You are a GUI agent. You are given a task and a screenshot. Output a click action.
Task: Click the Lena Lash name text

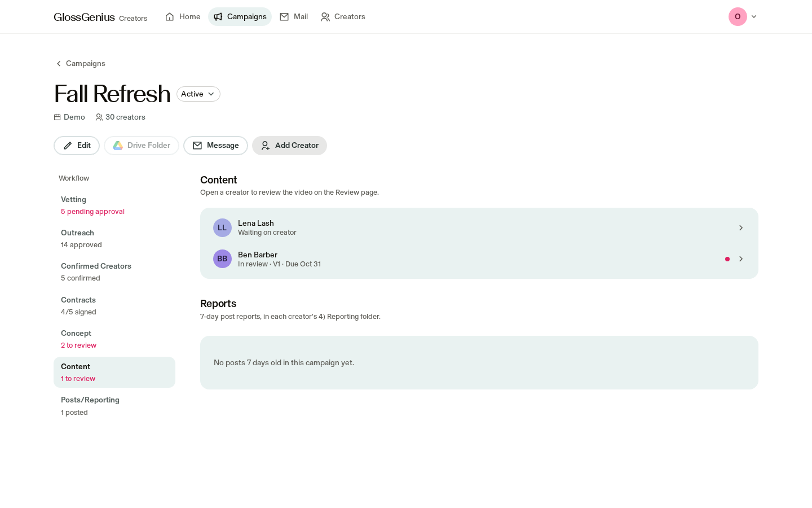pyautogui.click(x=256, y=224)
